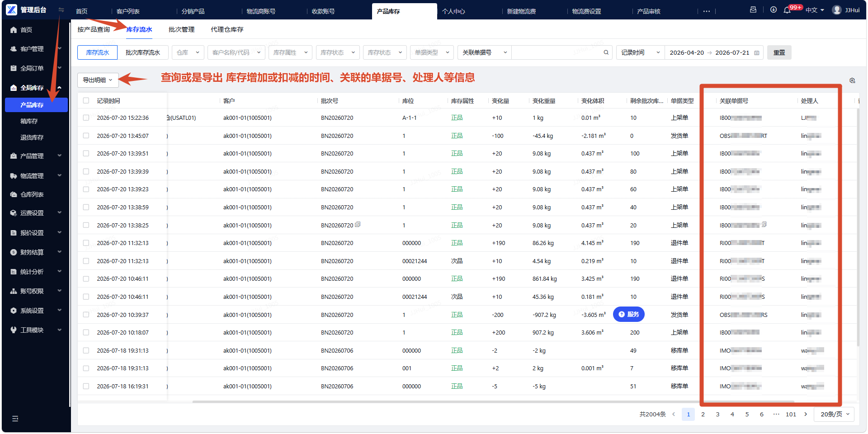Open the table column settings icon
The width and height of the screenshot is (868, 434).
(852, 80)
